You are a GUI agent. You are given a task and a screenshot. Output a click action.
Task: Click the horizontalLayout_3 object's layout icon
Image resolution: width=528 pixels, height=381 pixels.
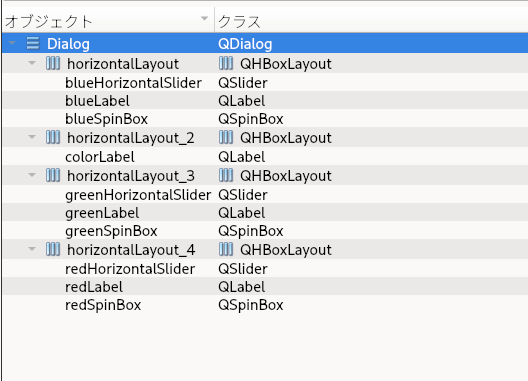[x=53, y=176]
